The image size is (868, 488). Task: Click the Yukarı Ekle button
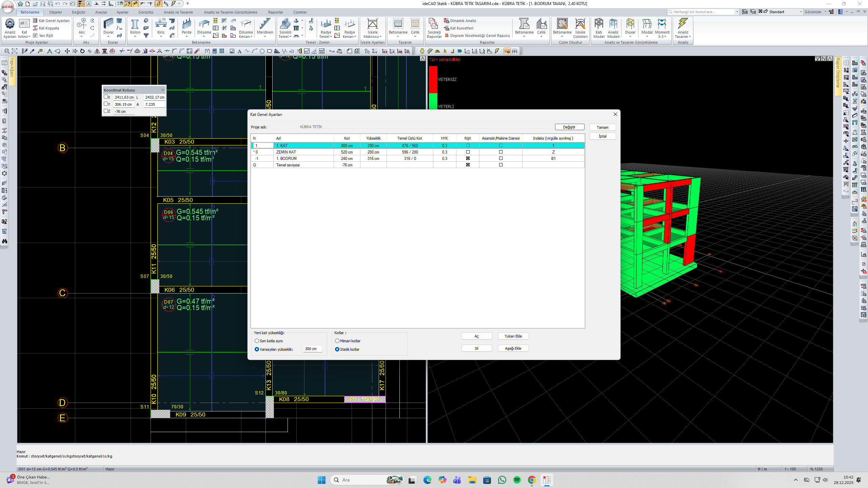point(513,336)
